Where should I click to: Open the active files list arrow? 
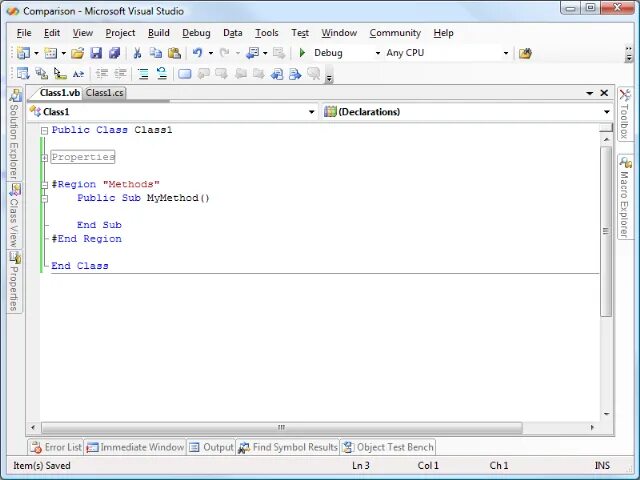pos(589,93)
